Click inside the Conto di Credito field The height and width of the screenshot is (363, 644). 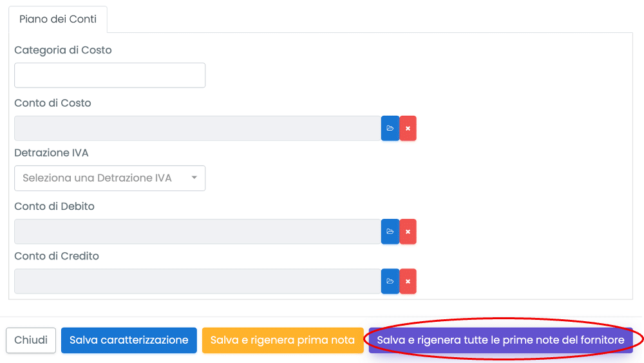[x=197, y=281]
